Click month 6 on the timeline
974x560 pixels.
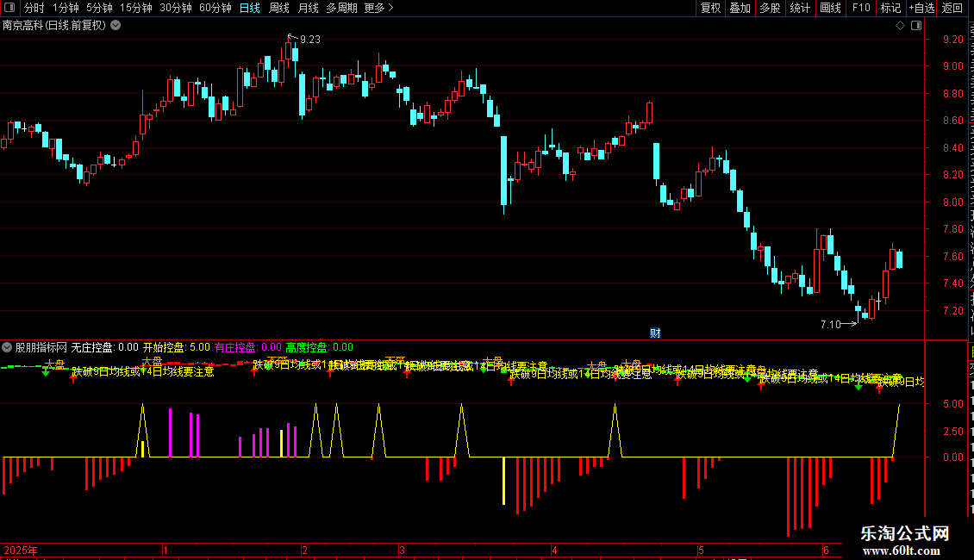point(826,550)
